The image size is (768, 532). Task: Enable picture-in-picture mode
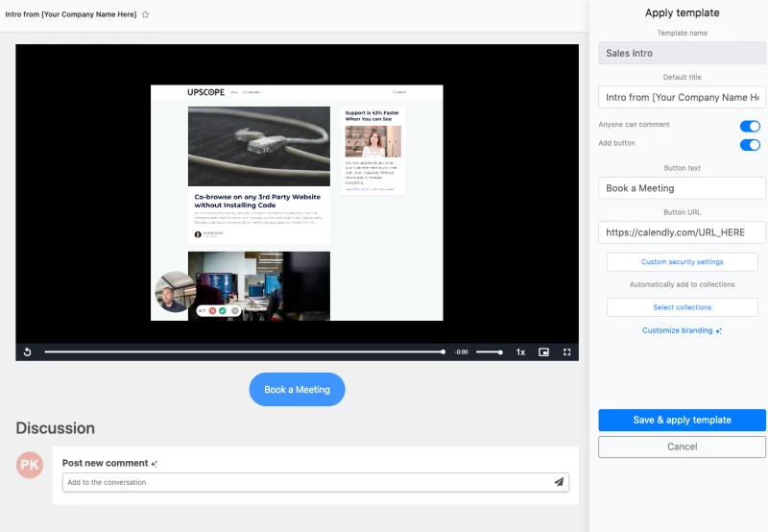click(x=543, y=352)
